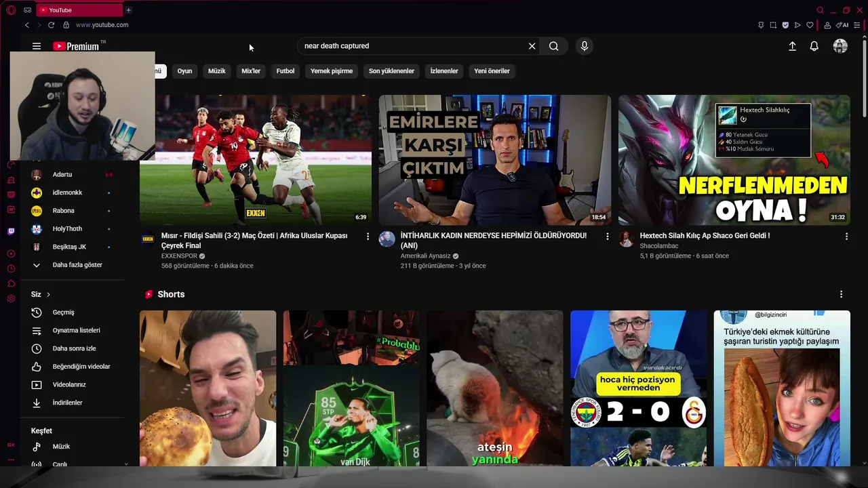Image resolution: width=868 pixels, height=488 pixels.
Task: Open the ateşin yanında cat short
Action: (495, 388)
